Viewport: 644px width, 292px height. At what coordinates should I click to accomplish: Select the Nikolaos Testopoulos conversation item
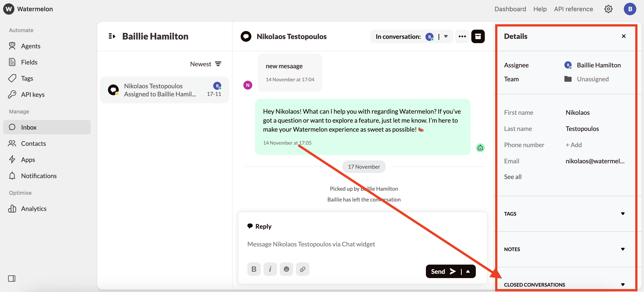pyautogui.click(x=164, y=90)
